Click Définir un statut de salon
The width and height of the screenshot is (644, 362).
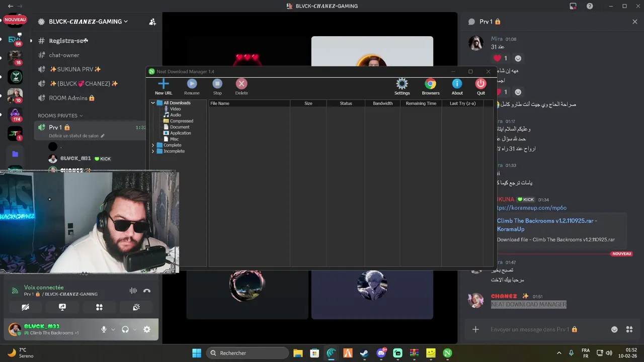[76, 136]
